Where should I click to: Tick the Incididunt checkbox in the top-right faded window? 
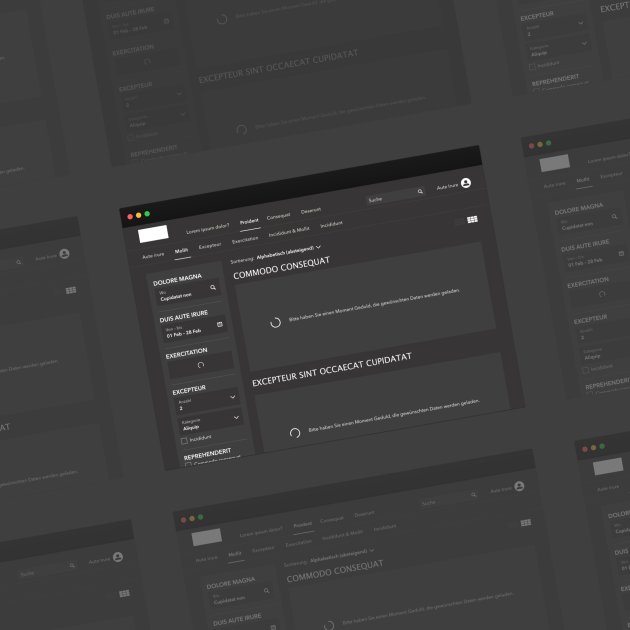(532, 67)
